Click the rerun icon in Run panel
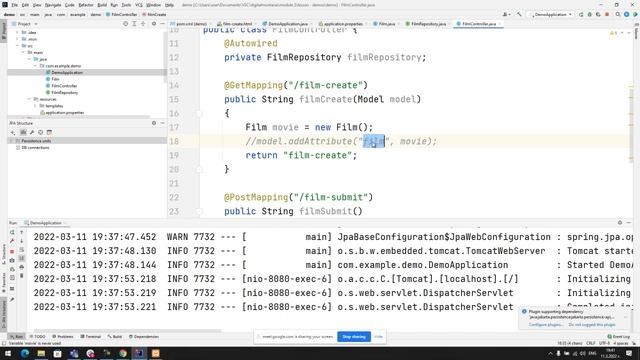Viewport: 640px width, 360px height. [12, 232]
